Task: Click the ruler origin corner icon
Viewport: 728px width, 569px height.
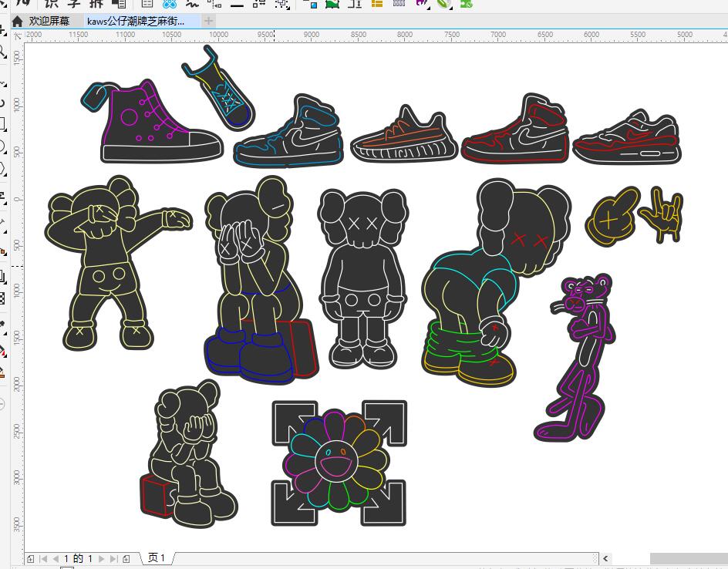Action: point(18,35)
